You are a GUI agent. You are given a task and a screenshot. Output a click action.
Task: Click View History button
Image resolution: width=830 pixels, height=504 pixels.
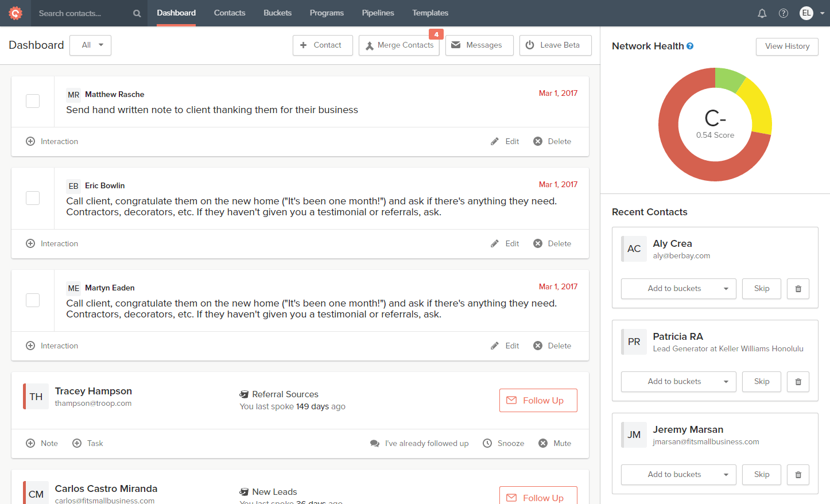click(787, 46)
